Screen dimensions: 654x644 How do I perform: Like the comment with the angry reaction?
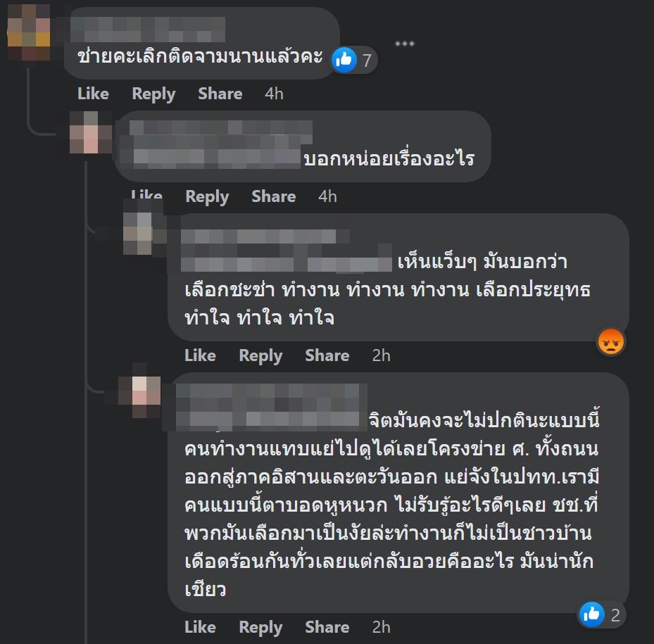(200, 355)
